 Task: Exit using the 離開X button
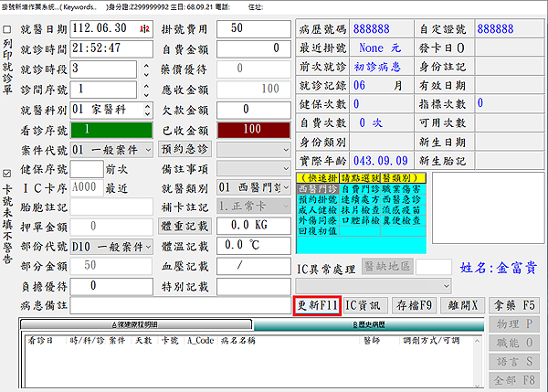click(461, 304)
